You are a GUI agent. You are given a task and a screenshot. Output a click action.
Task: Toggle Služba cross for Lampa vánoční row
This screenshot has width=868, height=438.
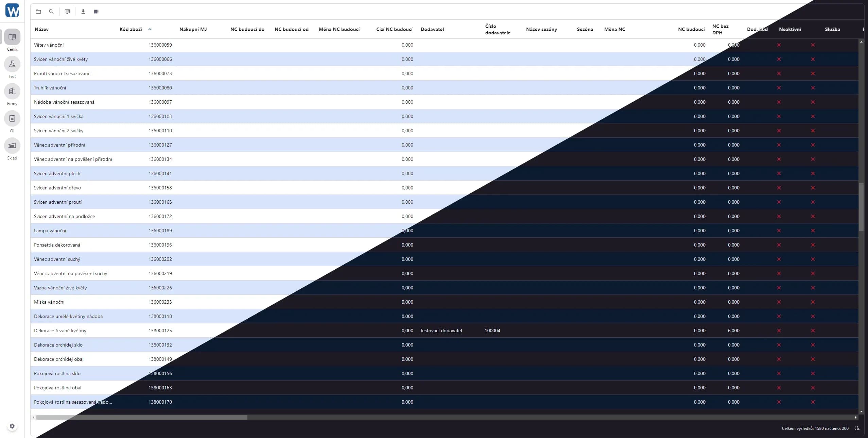(813, 231)
